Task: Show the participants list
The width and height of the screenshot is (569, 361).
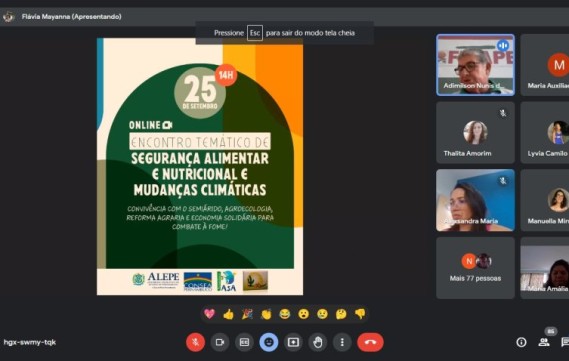Action: click(x=544, y=342)
